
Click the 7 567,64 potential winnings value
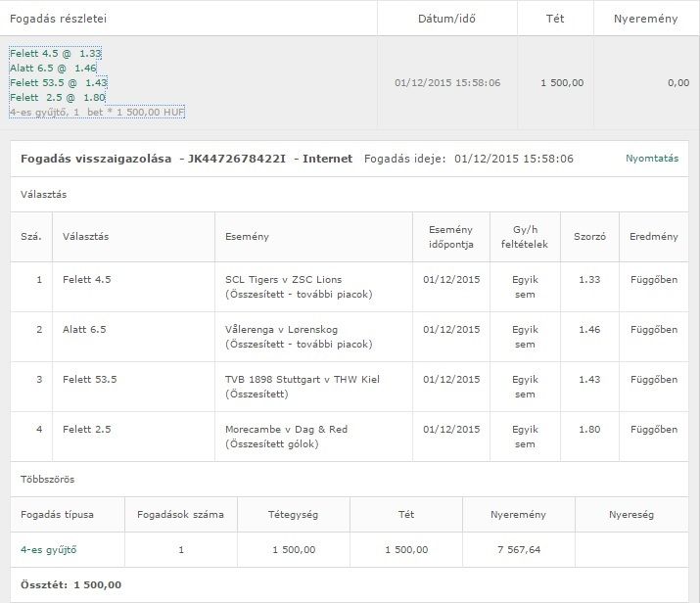518,549
